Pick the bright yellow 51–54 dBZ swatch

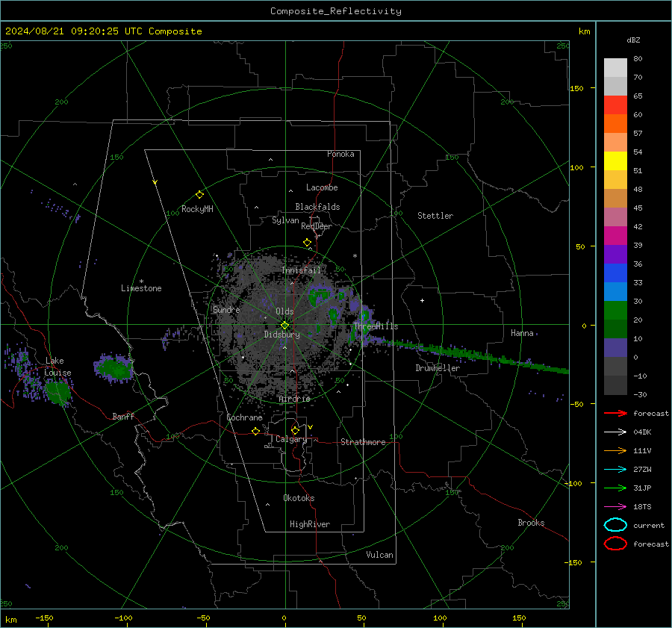[615, 161]
